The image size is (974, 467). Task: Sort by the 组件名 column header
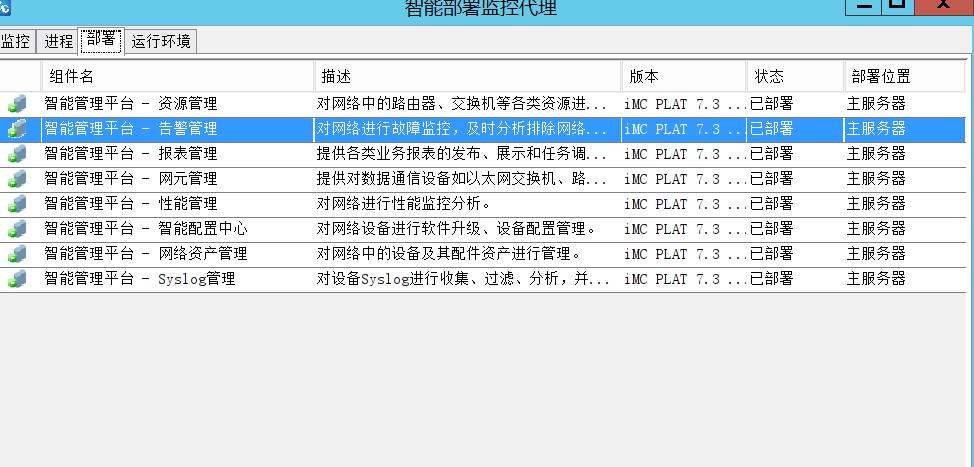(178, 76)
